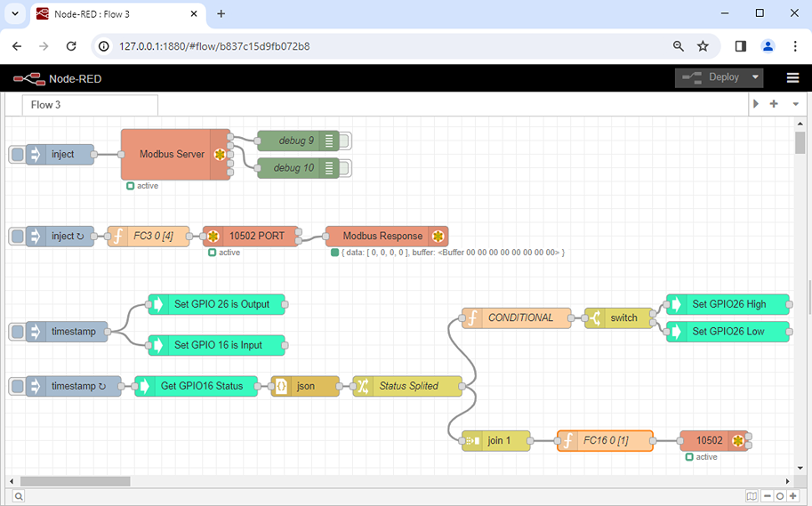Image resolution: width=812 pixels, height=506 pixels.
Task: Open the Node-RED hamburger main menu
Action: (792, 77)
